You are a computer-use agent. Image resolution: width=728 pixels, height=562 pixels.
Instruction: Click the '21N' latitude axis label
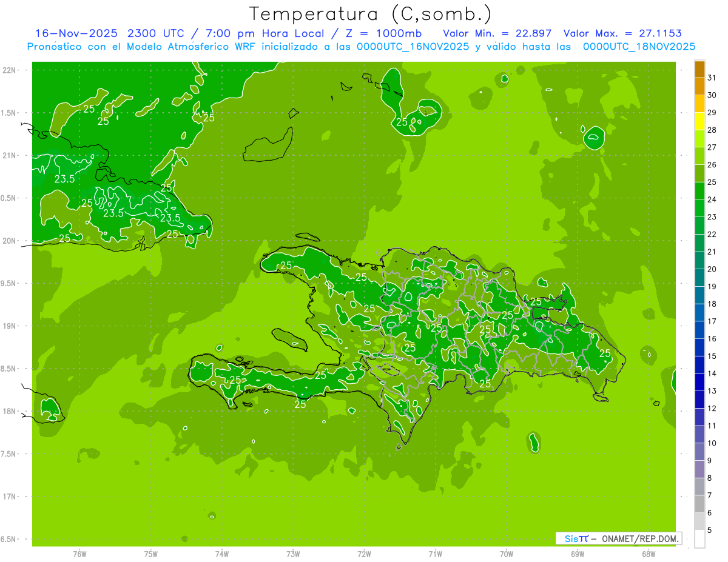click(10, 155)
